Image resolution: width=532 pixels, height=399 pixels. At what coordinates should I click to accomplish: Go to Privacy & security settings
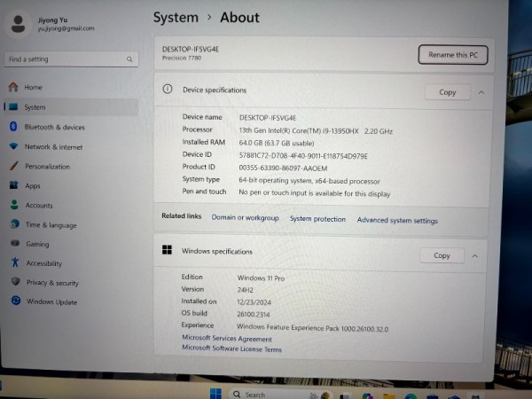coord(52,283)
